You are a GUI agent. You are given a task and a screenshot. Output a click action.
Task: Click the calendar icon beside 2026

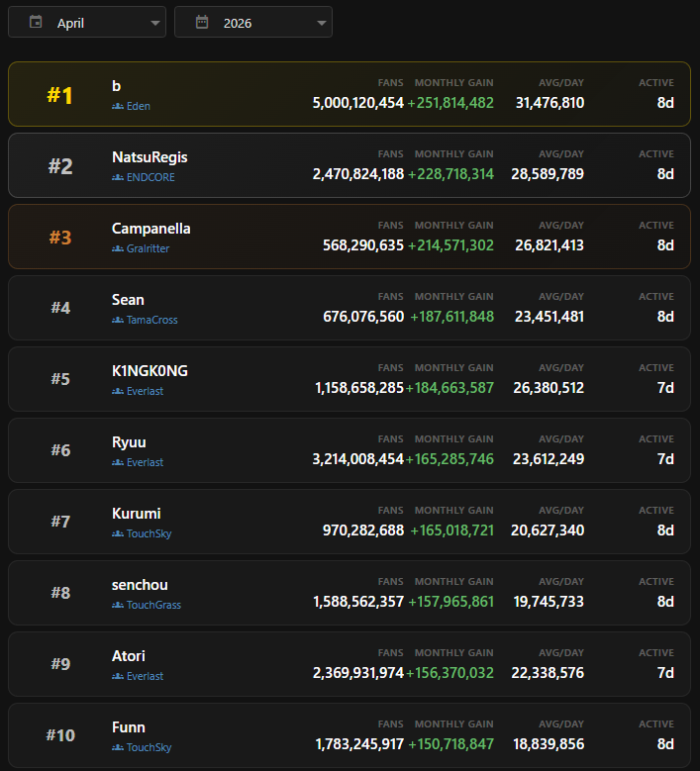pyautogui.click(x=202, y=22)
